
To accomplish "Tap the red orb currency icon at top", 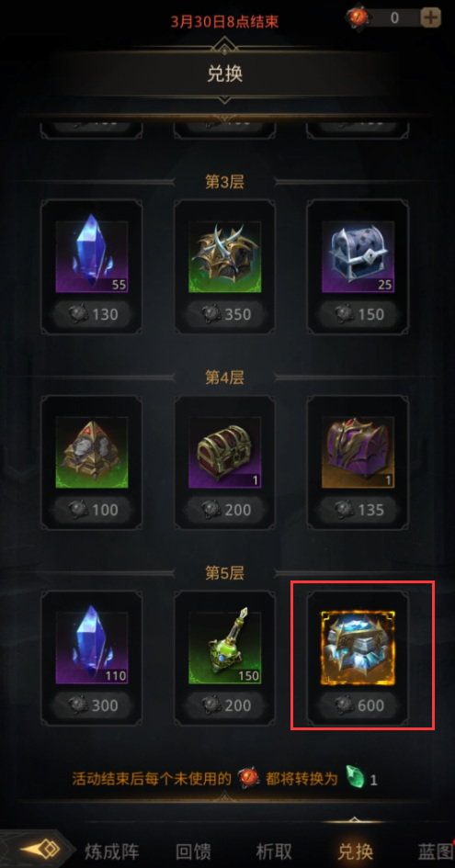I will pyautogui.click(x=358, y=17).
